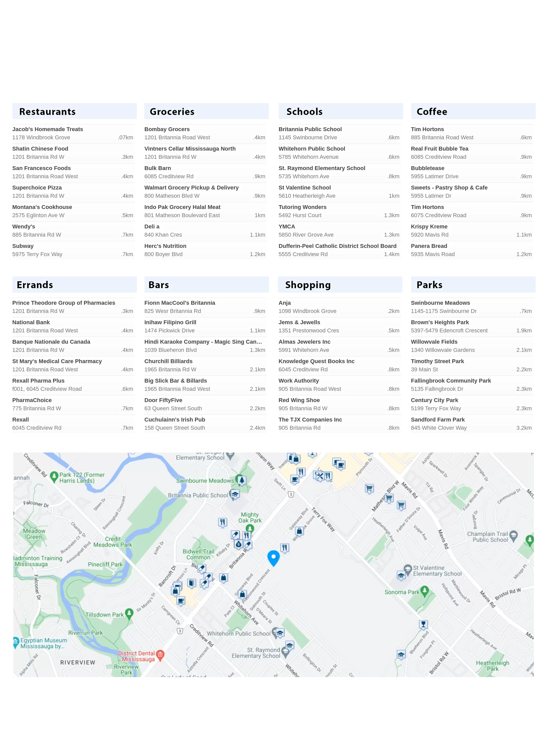Open Bombay Grocers grocery listing

(167, 129)
